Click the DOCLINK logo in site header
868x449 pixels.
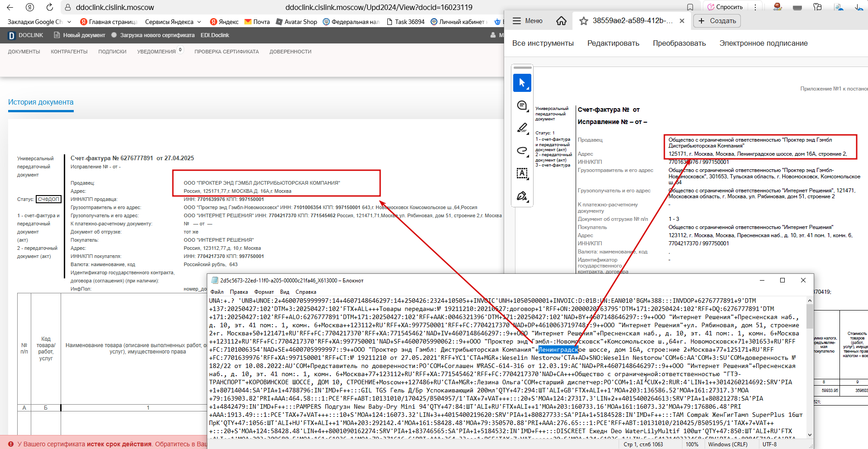tap(26, 35)
